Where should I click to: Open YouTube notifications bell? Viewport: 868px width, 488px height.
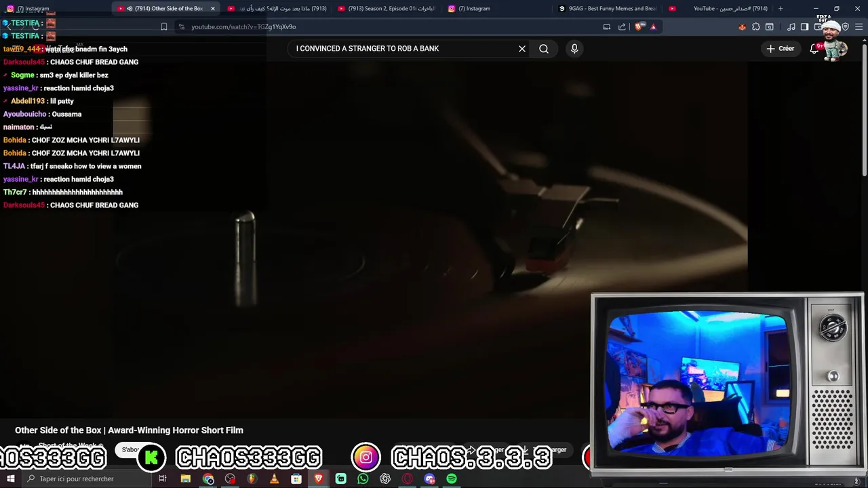click(x=814, y=49)
